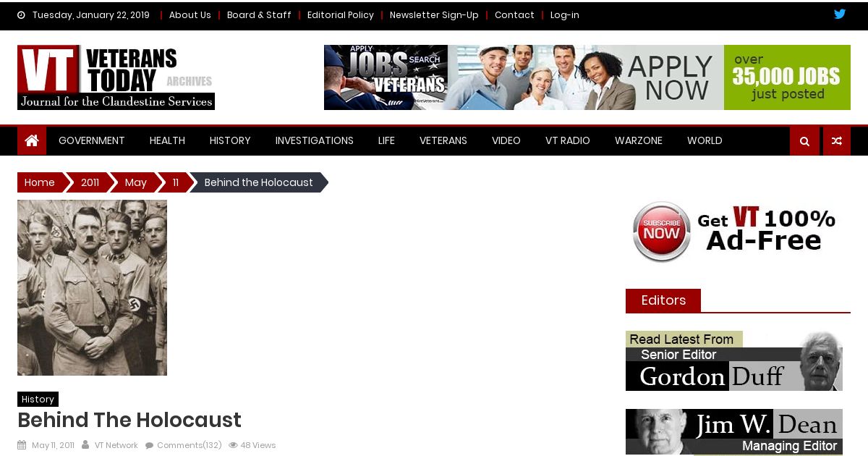Screen dimensions: 868x456
Task: Open Gordon Duff Senior Editor banner
Action: [734, 360]
